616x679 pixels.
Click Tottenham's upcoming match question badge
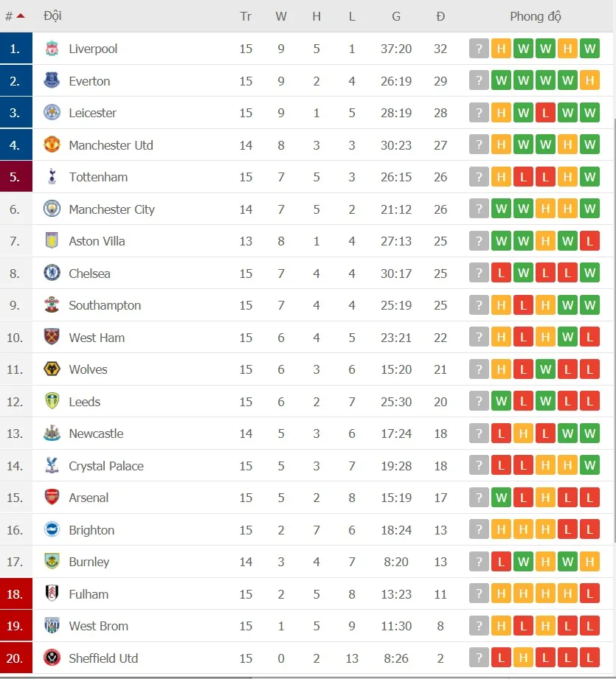coord(479,177)
